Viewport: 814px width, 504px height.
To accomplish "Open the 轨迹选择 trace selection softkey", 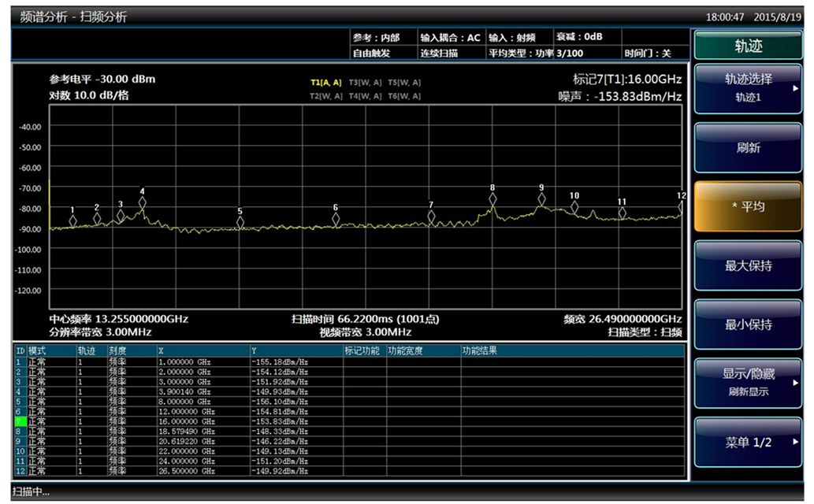I will pos(748,87).
